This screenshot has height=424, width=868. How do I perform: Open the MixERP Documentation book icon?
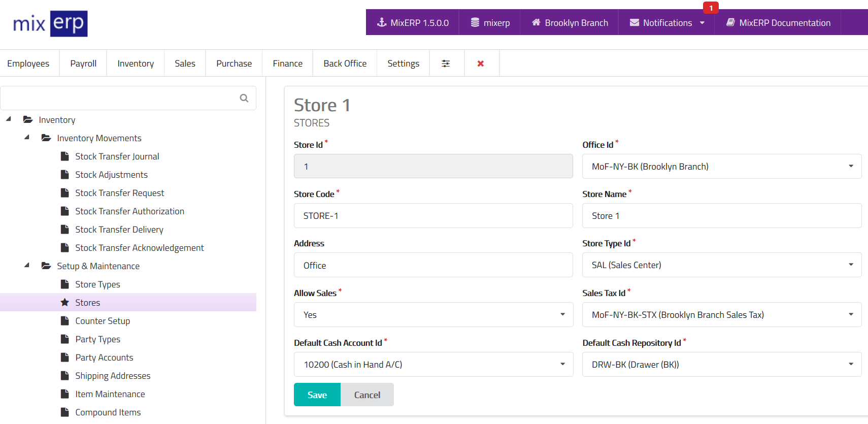coord(730,22)
